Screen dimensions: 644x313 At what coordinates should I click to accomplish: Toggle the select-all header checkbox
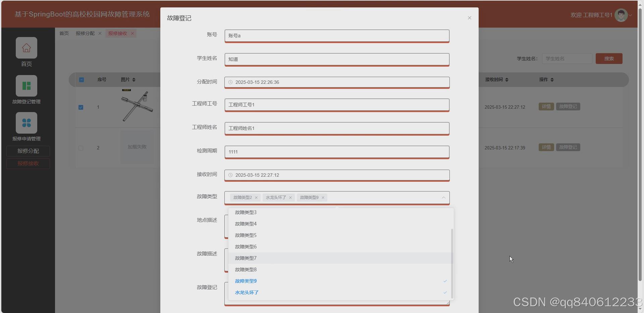pyautogui.click(x=82, y=80)
